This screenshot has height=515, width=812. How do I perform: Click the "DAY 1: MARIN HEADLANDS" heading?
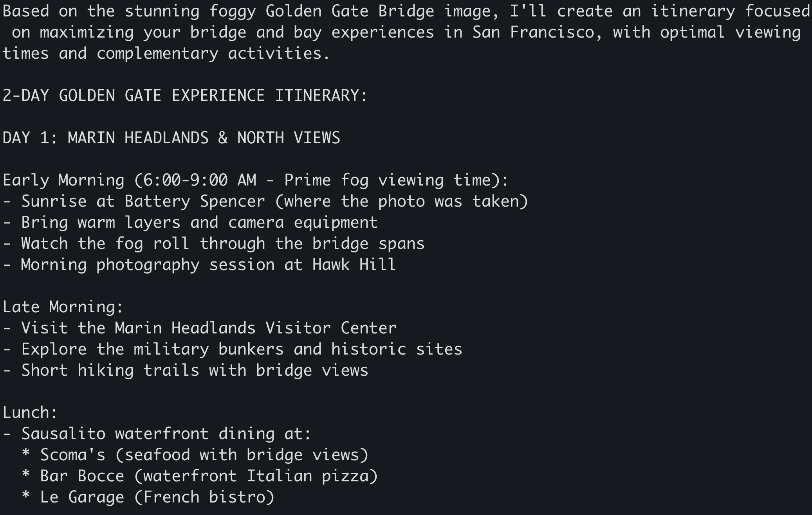pos(171,138)
